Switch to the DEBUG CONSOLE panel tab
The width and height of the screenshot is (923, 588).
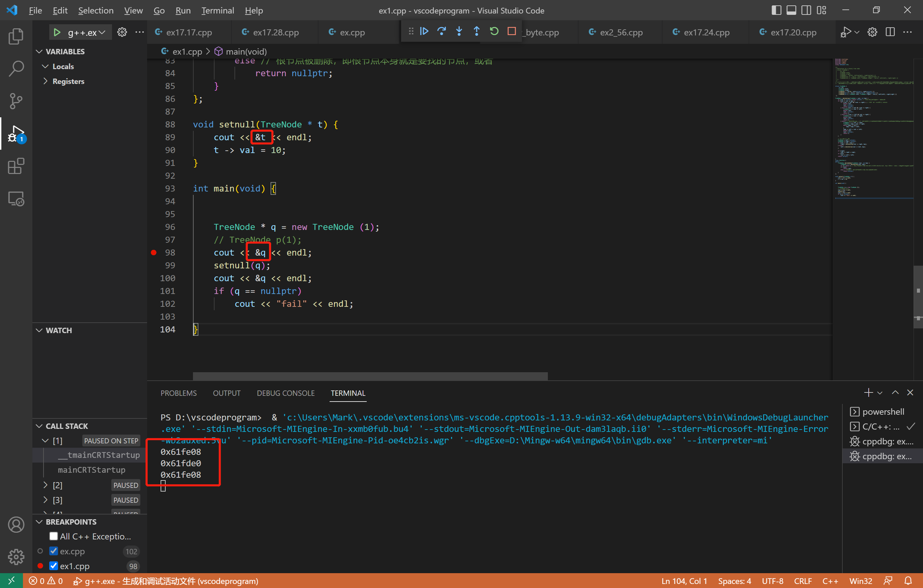[x=285, y=393]
